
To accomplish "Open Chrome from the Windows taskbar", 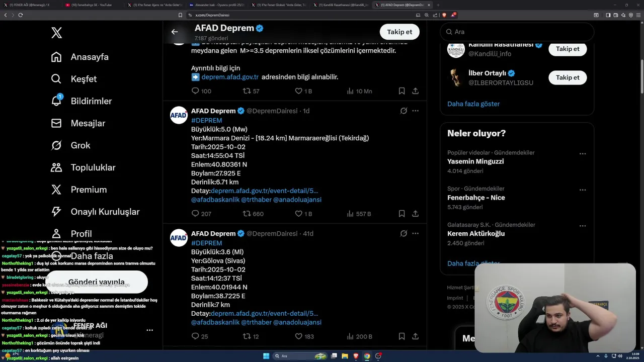I will [x=367, y=356].
